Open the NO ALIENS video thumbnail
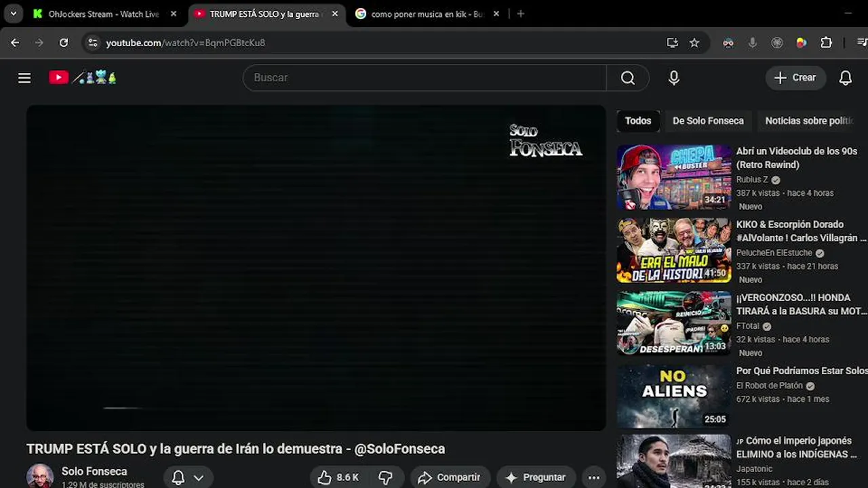This screenshot has height=488, width=868. pos(674,396)
